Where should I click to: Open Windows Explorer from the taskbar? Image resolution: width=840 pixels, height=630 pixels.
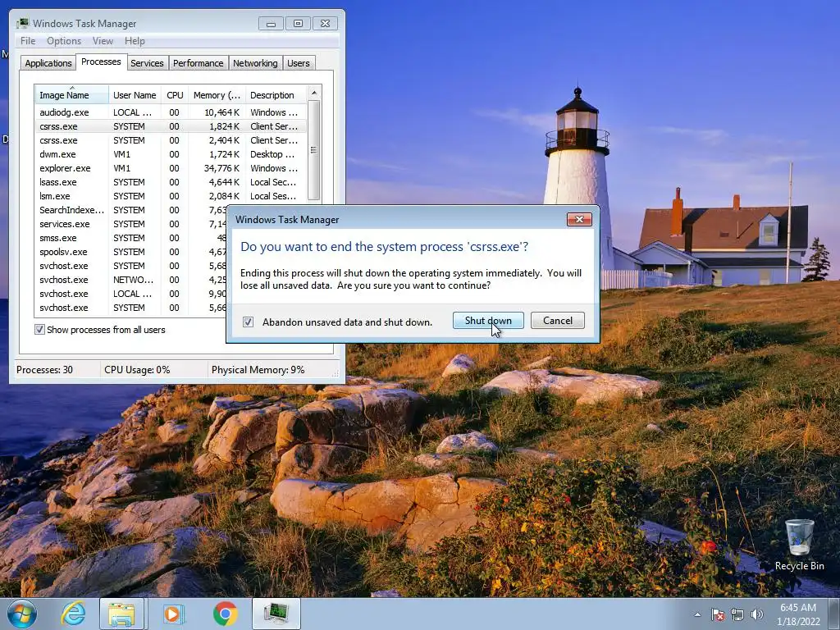(121, 614)
